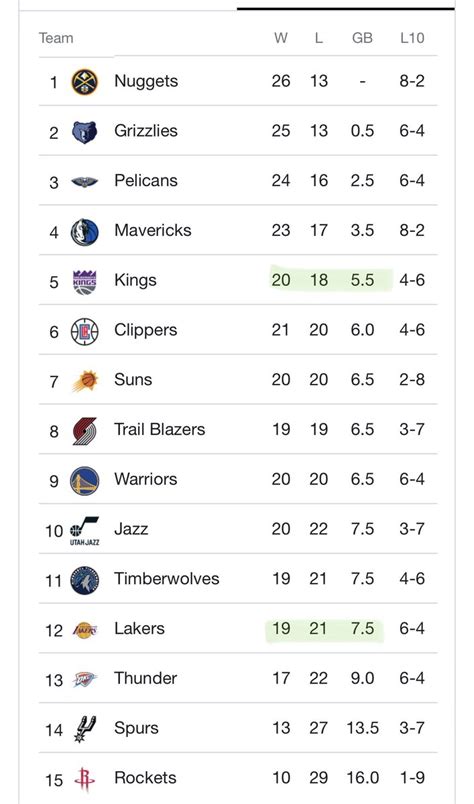Select the underlined active tab indicator
The image size is (474, 804).
(x=346, y=8)
